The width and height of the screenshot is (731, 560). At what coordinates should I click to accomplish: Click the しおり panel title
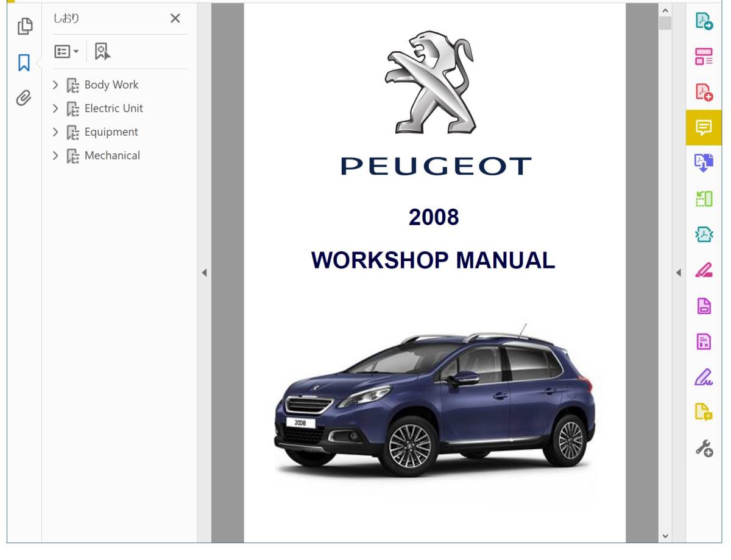pyautogui.click(x=66, y=18)
